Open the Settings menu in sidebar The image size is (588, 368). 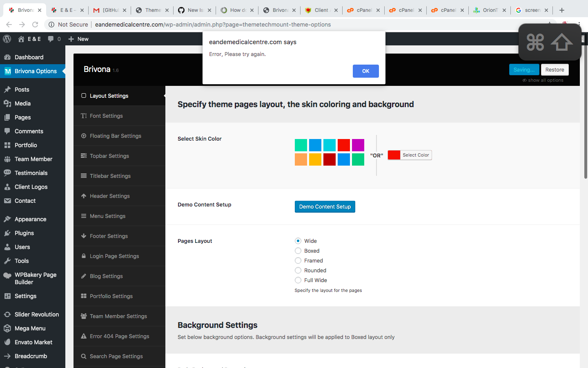tap(33, 296)
